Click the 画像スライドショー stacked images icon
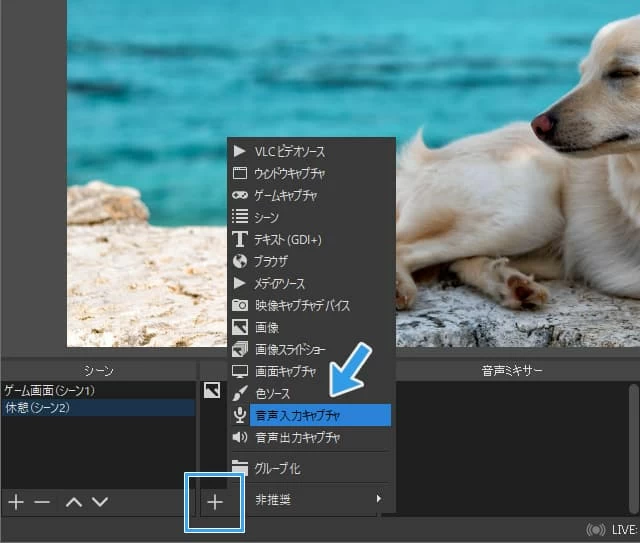This screenshot has width=640, height=543. click(x=240, y=349)
